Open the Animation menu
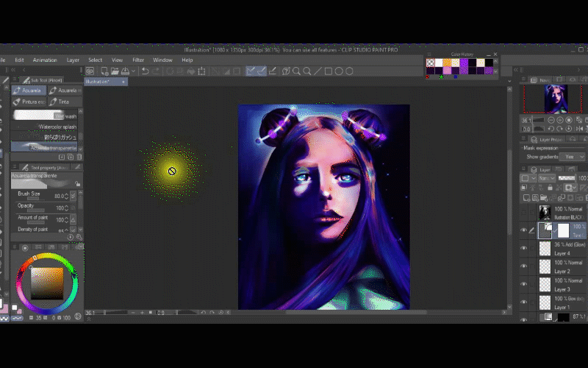Screen dimensions: 588x368 (45, 60)
